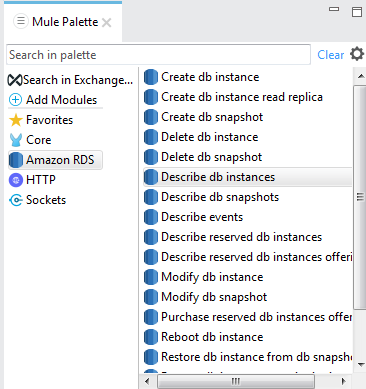
Task: Select the Core category
Action: coord(30,140)
